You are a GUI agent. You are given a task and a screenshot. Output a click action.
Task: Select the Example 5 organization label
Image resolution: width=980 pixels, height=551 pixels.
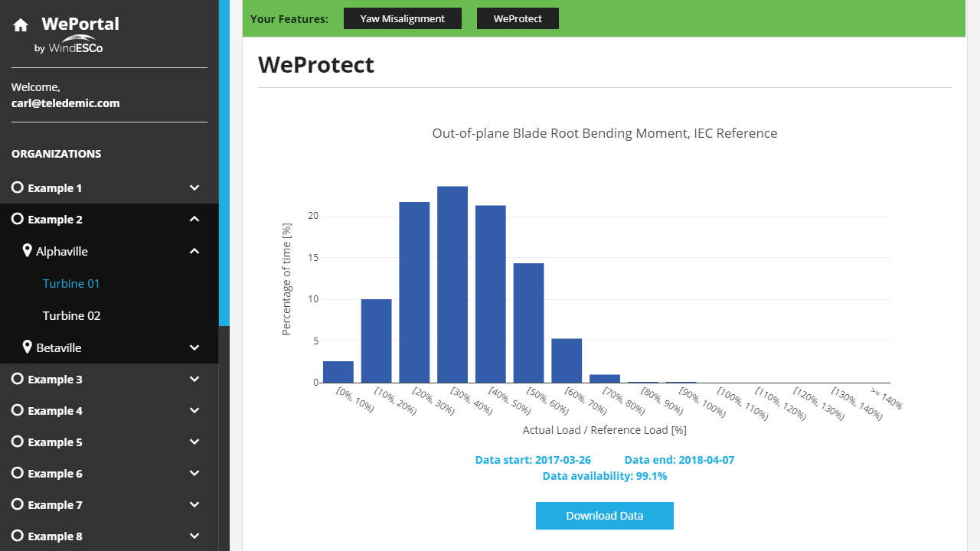pos(55,442)
